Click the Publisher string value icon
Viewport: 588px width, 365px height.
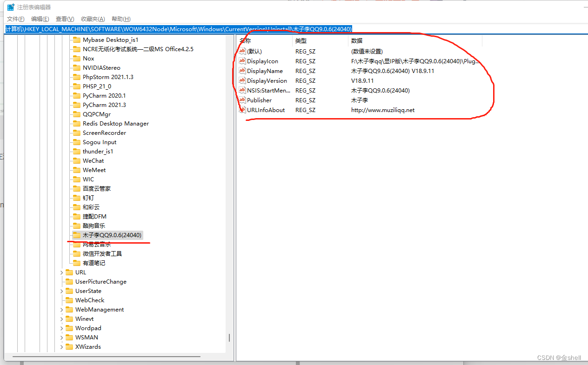(242, 100)
